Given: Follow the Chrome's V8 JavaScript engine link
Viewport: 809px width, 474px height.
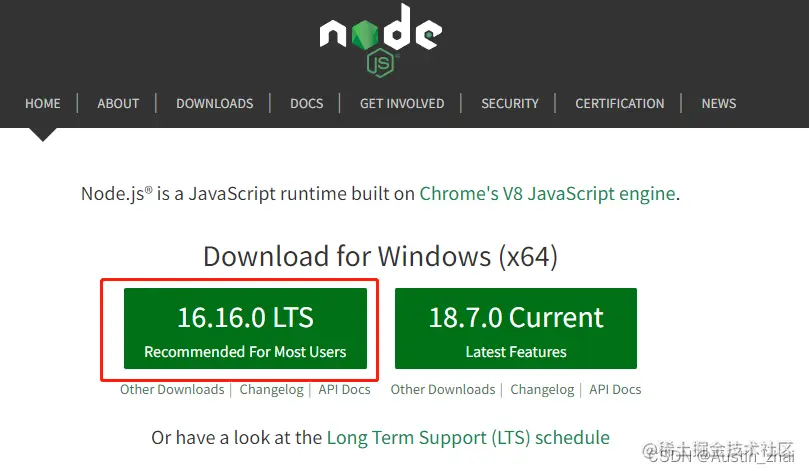Looking at the screenshot, I should [547, 194].
